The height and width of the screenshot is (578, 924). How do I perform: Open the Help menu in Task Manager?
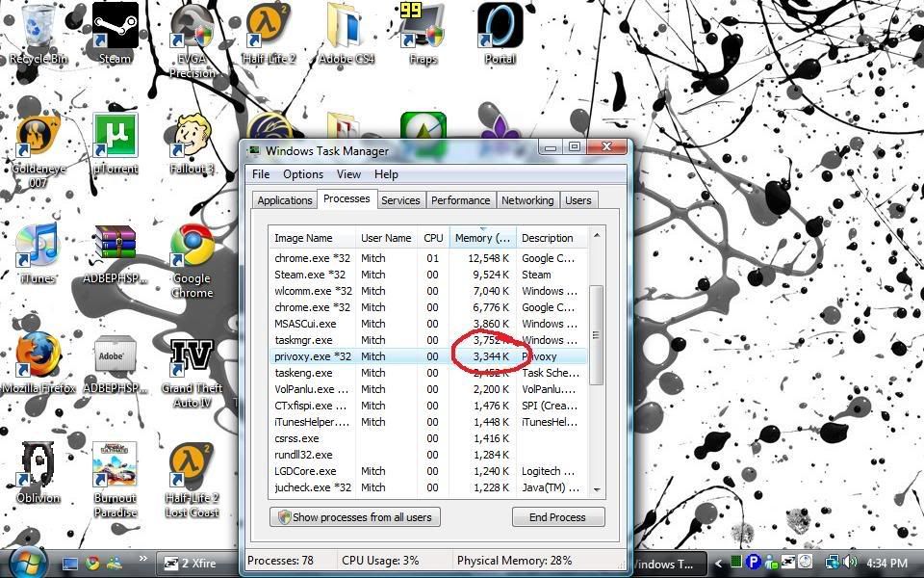tap(386, 174)
